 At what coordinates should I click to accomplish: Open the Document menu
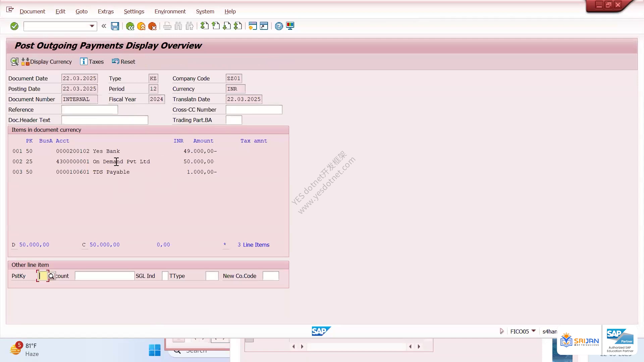point(32,11)
